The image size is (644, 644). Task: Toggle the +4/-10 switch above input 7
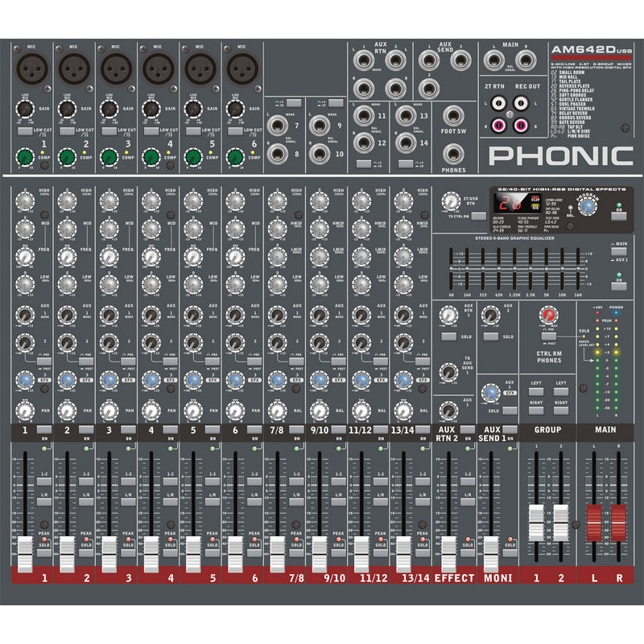click(294, 103)
